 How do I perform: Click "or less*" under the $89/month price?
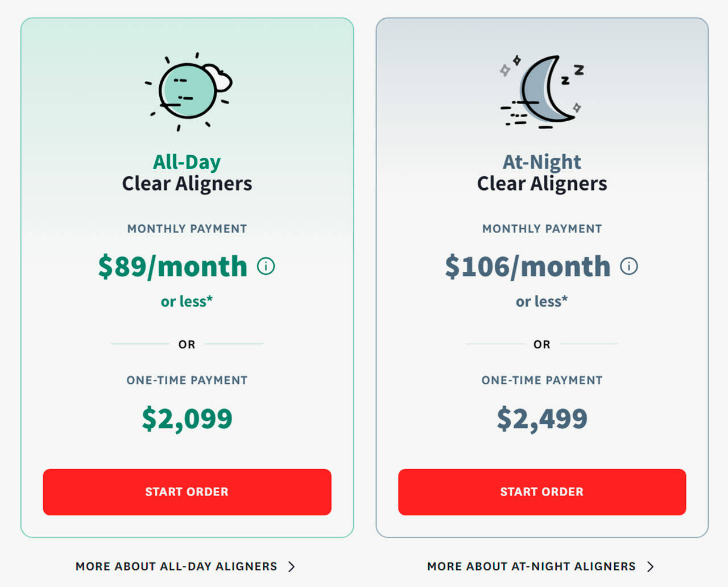187,301
